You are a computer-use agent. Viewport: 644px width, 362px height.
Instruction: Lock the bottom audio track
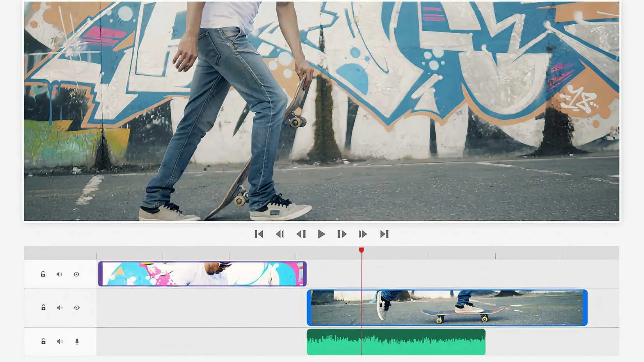43,341
